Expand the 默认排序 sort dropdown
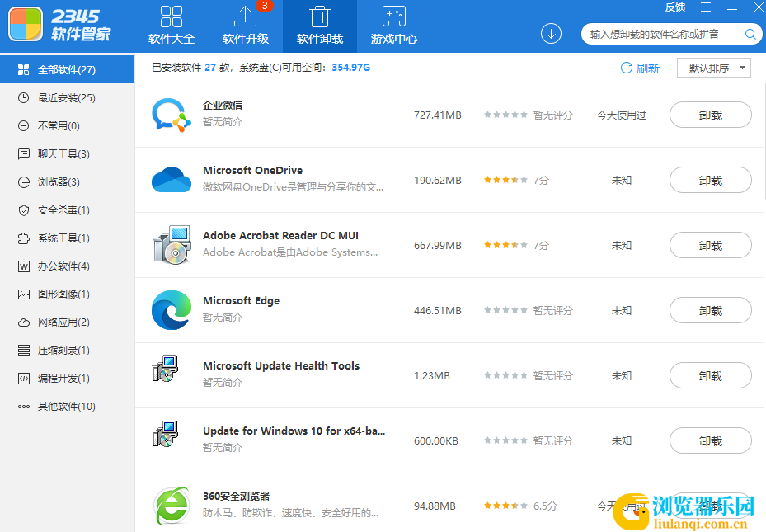Image resolution: width=766 pixels, height=532 pixels. 714,68
